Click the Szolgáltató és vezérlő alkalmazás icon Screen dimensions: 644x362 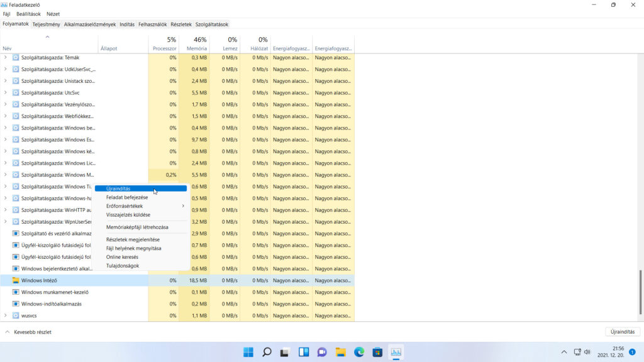pos(16,234)
